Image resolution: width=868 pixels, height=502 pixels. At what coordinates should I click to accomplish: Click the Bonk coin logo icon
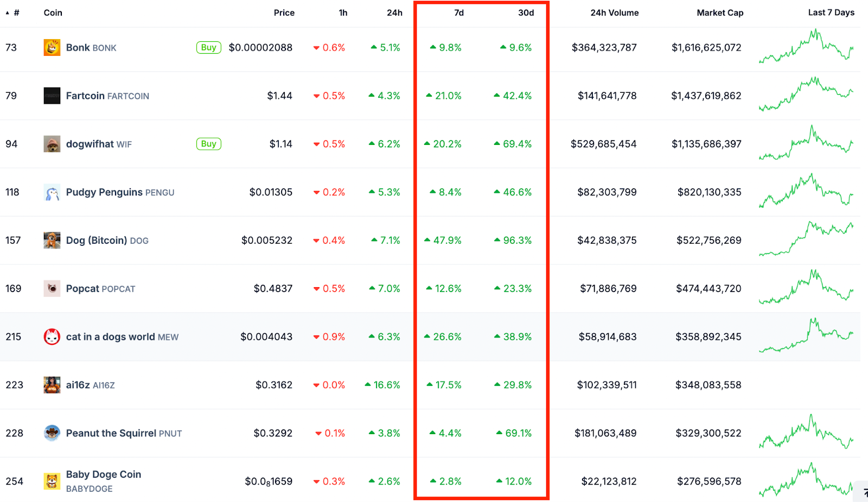click(x=52, y=48)
